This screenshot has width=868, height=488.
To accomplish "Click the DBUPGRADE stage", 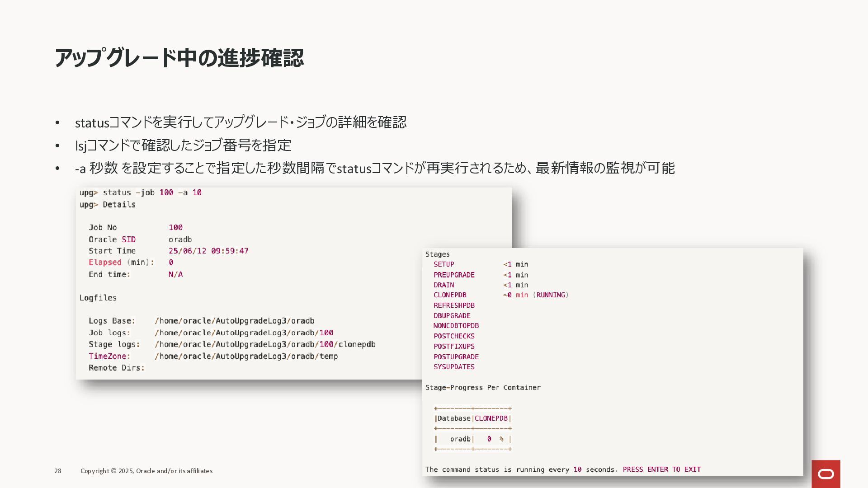I will click(x=452, y=316).
